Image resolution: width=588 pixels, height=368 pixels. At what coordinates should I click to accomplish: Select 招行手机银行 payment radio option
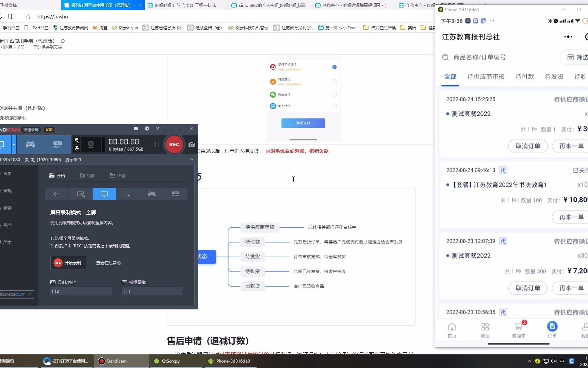(x=334, y=67)
